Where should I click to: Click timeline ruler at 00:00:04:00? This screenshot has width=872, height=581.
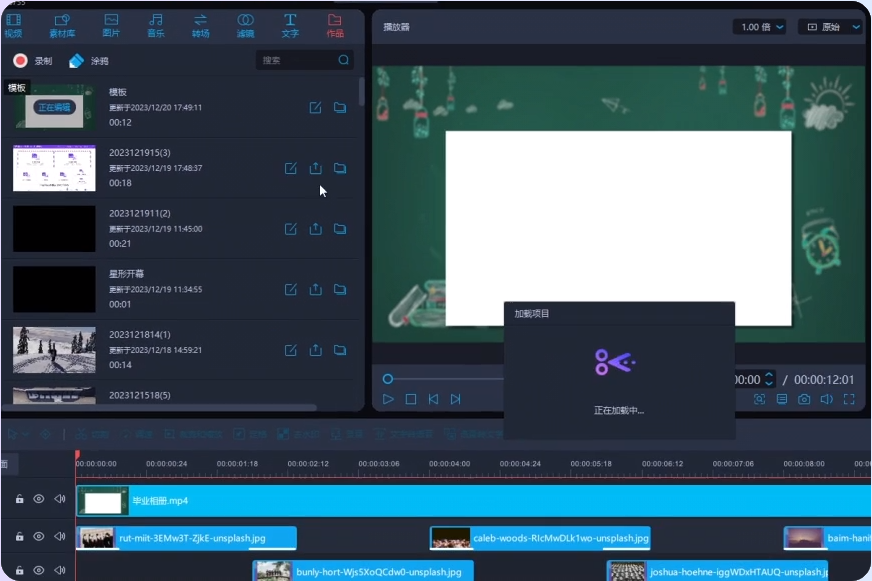pos(449,464)
